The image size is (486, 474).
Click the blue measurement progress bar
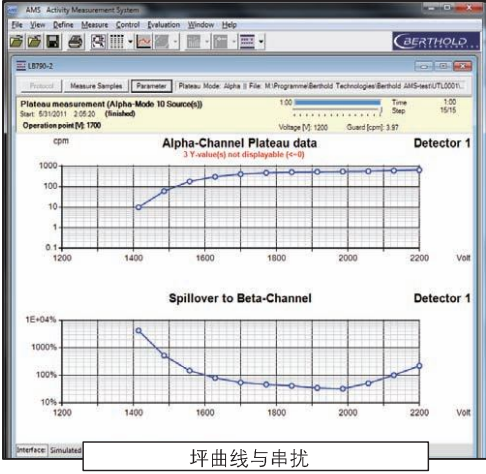[x=337, y=103]
